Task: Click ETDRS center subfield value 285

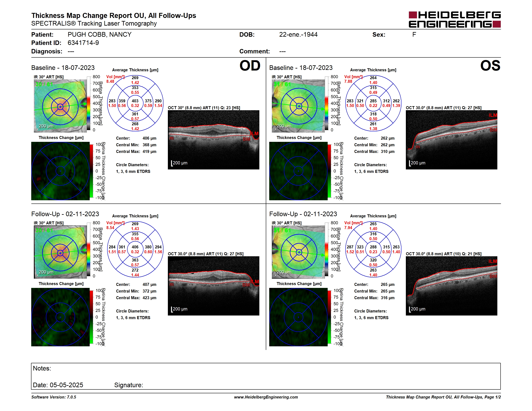Action: point(373,101)
